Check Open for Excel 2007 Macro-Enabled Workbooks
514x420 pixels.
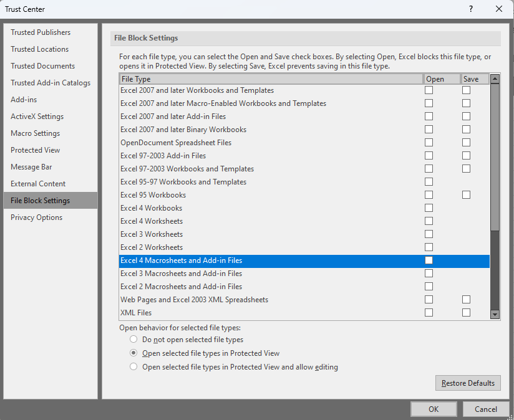429,103
